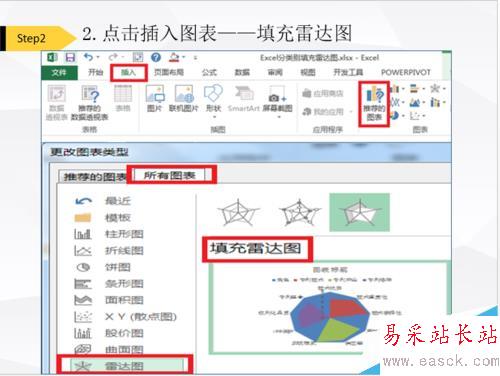Select 最近 in chart type list
Image resolution: width=500 pixels, height=376 pixels.
point(103,201)
